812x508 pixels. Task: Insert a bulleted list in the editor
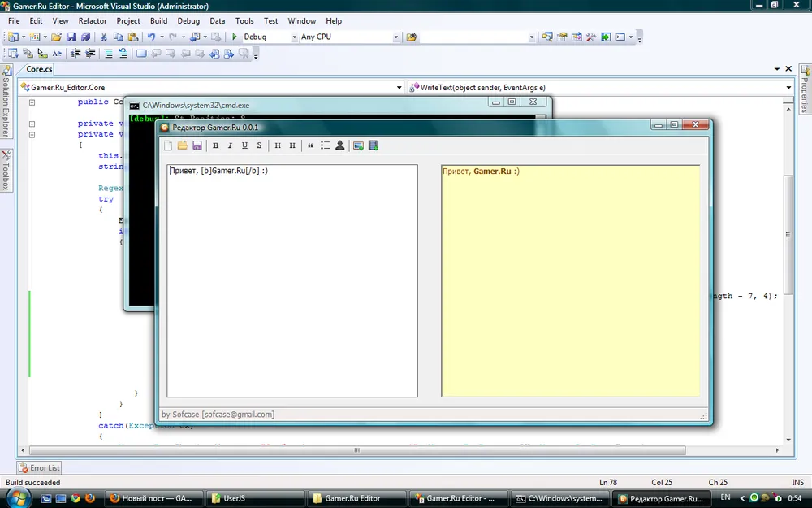tap(325, 145)
